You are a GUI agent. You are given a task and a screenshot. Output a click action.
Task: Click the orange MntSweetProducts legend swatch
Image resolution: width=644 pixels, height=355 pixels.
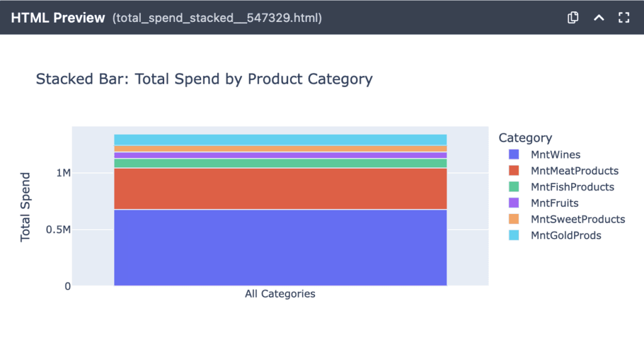(514, 219)
